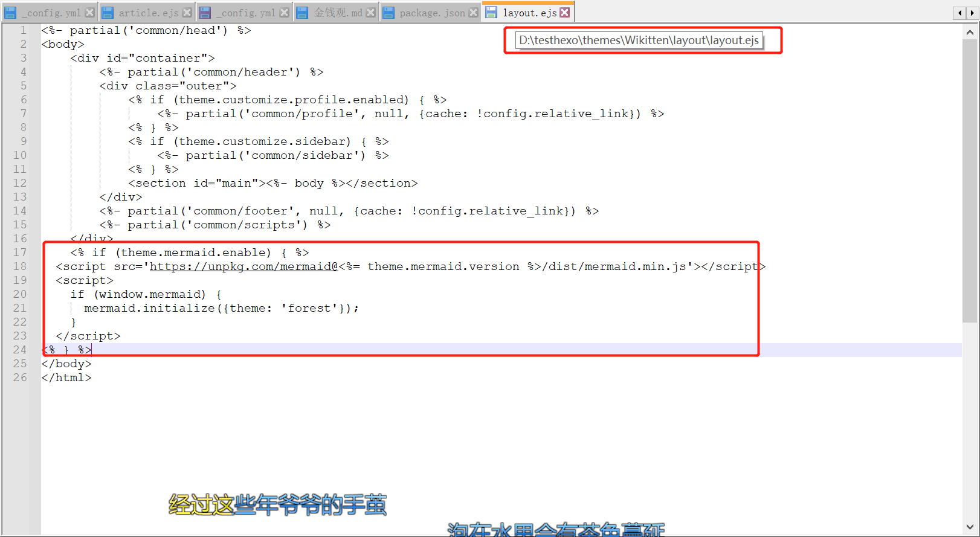The image size is (980, 537).
Task: Click the disk icon on package.json tab
Action: [x=388, y=13]
